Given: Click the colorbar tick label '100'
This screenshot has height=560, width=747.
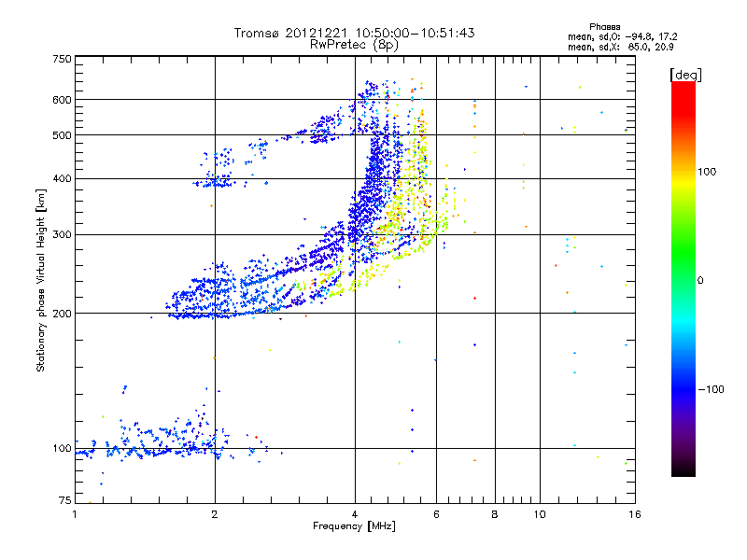Looking at the screenshot, I should click(707, 172).
